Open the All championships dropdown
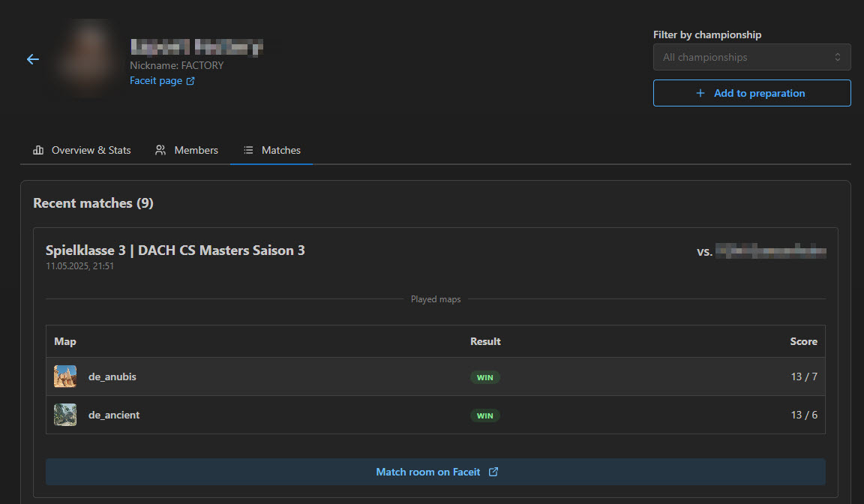 (x=751, y=57)
